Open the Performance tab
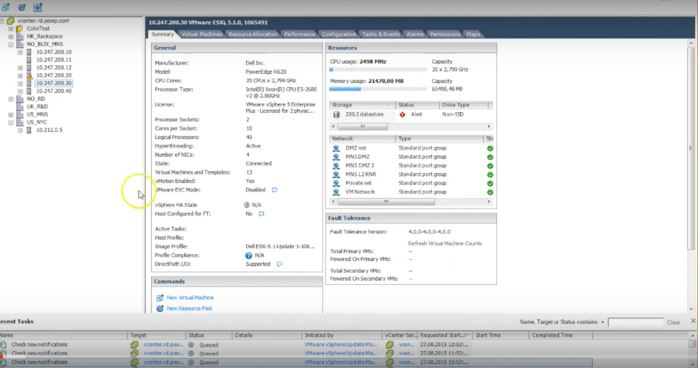 pos(299,34)
